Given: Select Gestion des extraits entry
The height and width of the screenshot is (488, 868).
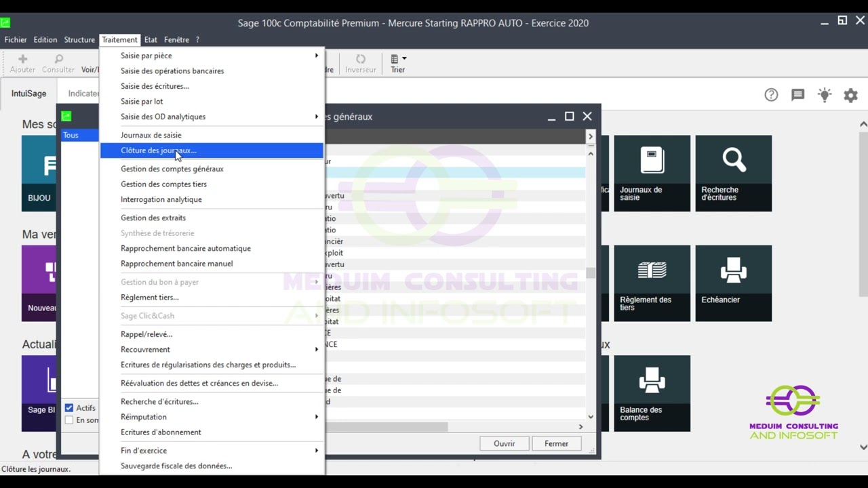Looking at the screenshot, I should [212, 218].
